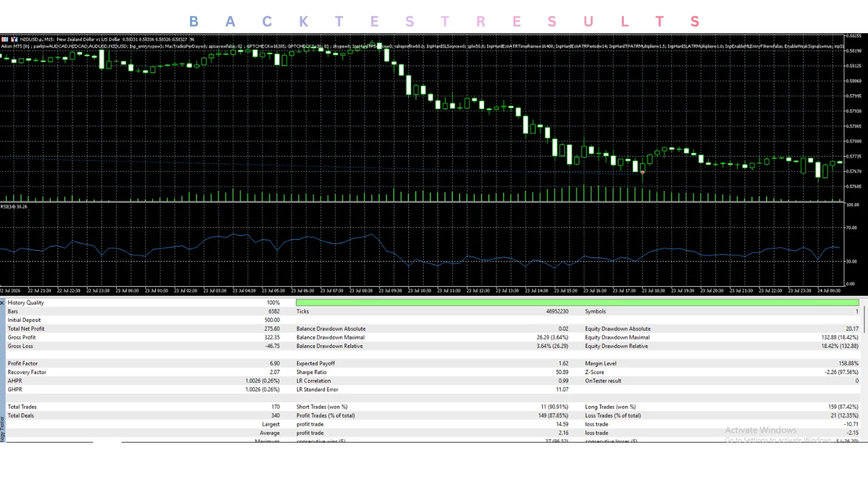
Task: Click the 23 Jul 09:30 time axis label
Action: click(x=391, y=290)
